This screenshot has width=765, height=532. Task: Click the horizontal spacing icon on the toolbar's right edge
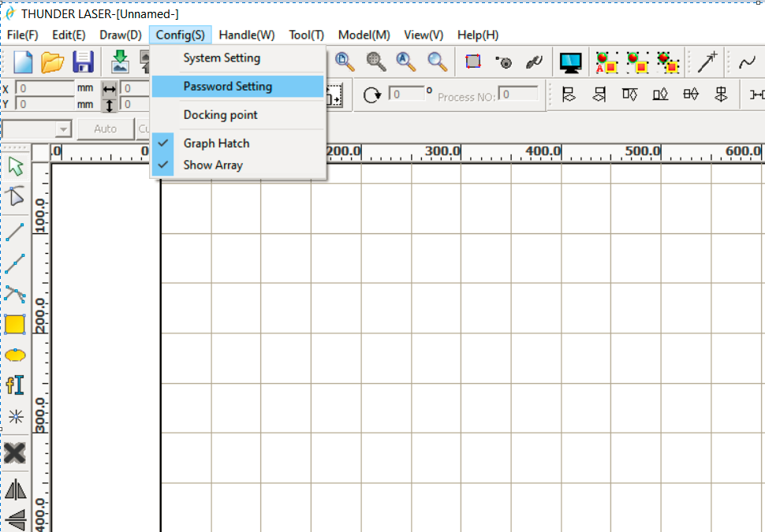point(757,95)
